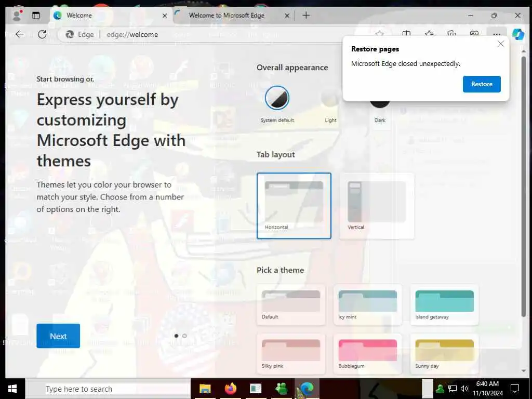The width and height of the screenshot is (532, 399).
Task: Click the scrollbar down arrow
Action: point(524,371)
